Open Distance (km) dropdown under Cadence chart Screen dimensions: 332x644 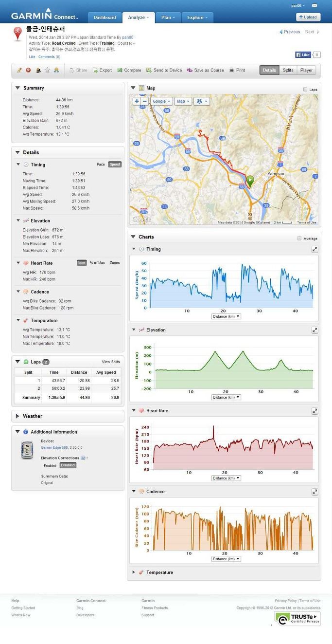(x=227, y=559)
